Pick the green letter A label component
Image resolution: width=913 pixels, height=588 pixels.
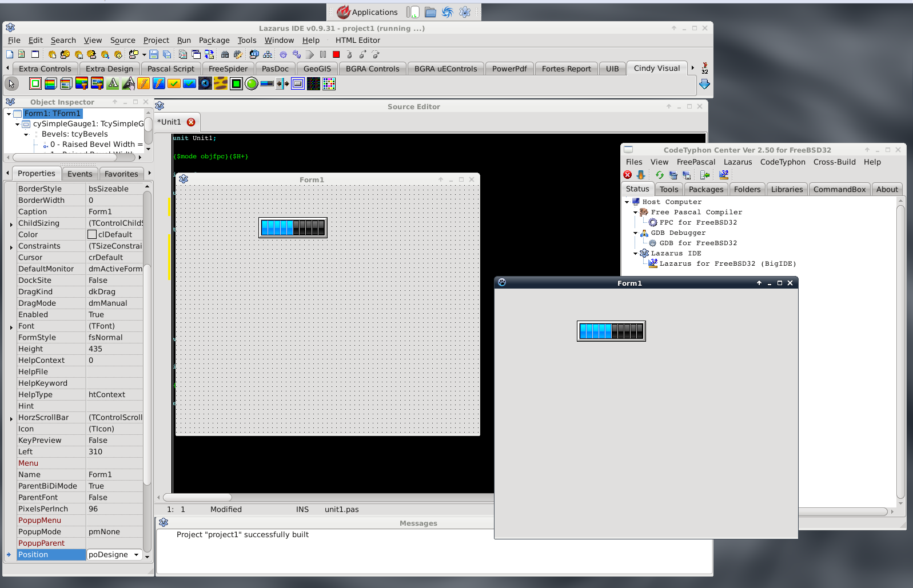[113, 83]
